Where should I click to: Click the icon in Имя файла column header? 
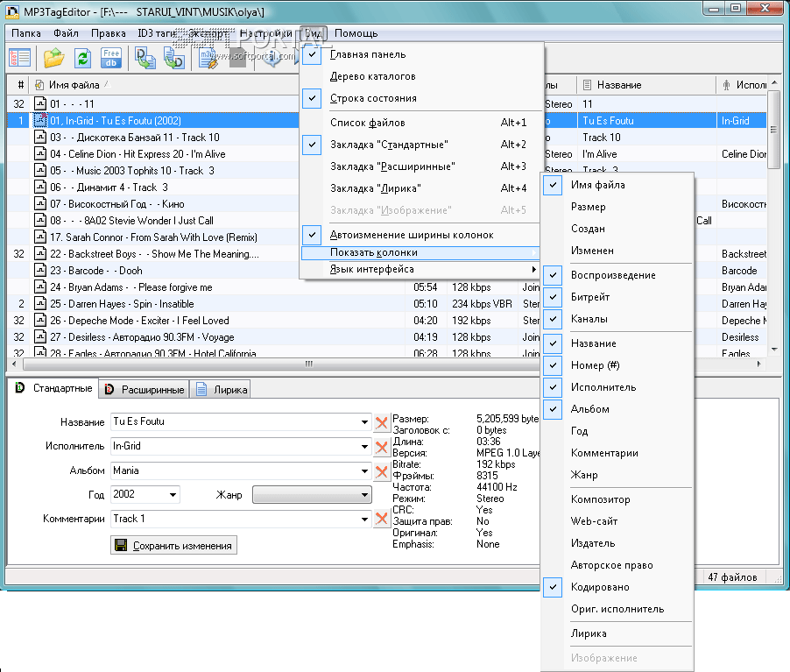coord(39,85)
